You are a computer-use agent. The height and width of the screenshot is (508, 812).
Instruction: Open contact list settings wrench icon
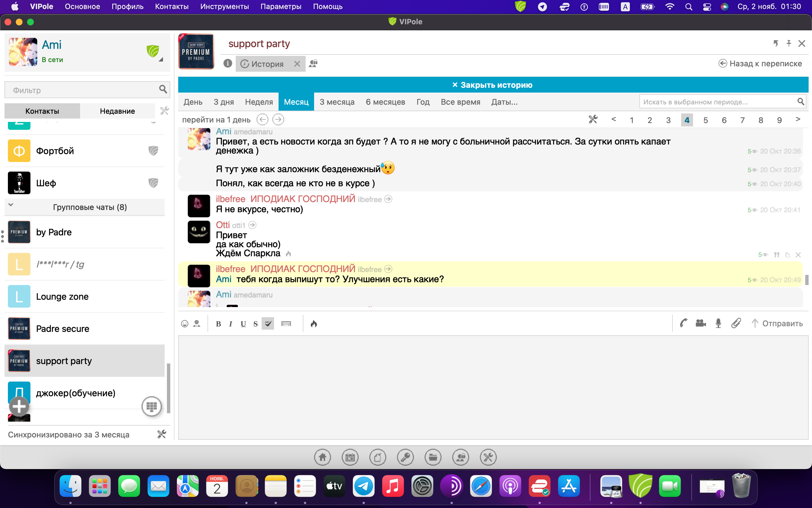click(164, 111)
